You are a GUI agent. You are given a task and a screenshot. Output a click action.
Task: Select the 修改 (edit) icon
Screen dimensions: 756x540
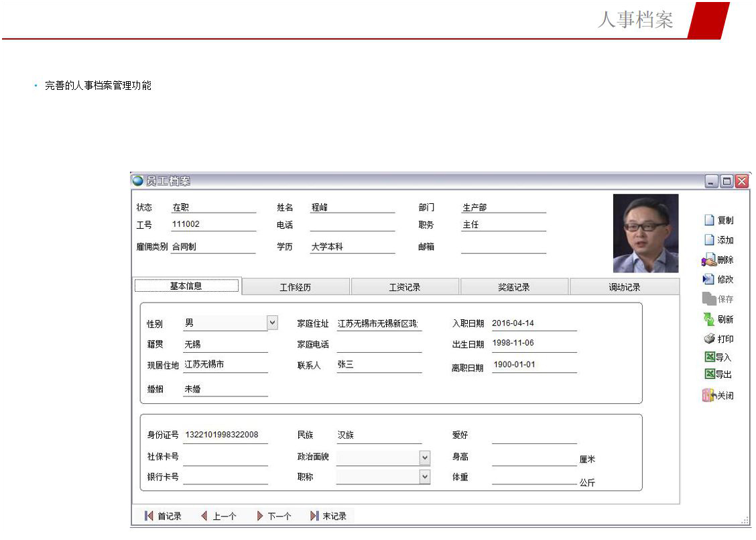pyautogui.click(x=708, y=279)
